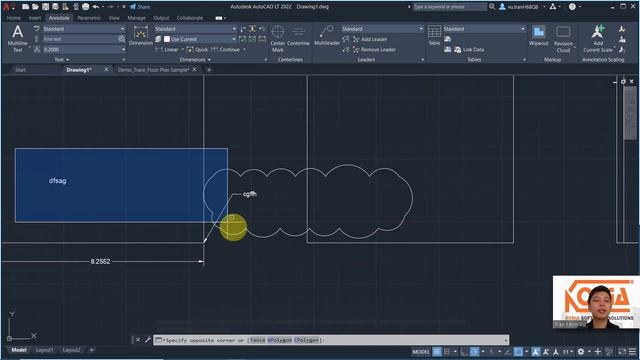Open the Use Current layer dropdown
Screen dimensions: 640x360
(x=200, y=39)
